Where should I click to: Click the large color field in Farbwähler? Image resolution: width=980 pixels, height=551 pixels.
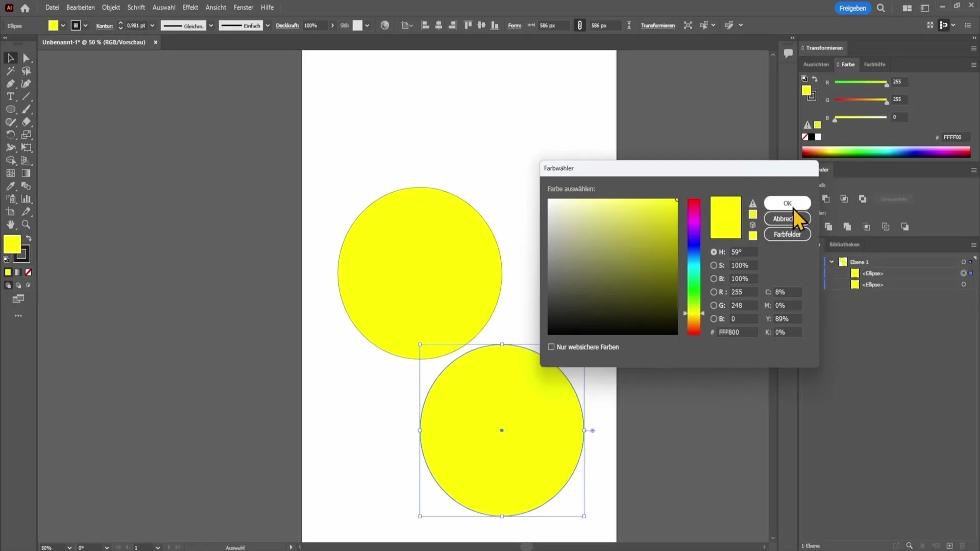pos(612,267)
